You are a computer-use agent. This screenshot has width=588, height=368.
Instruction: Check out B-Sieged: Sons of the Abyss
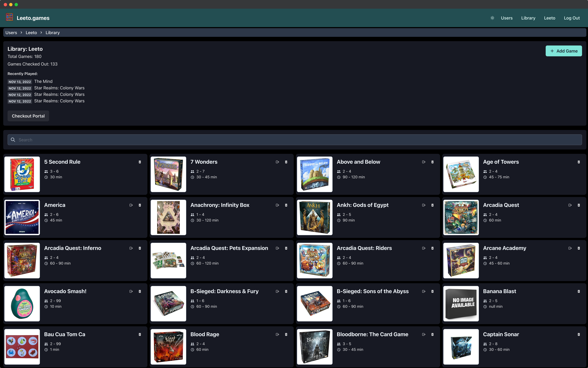tap(424, 292)
